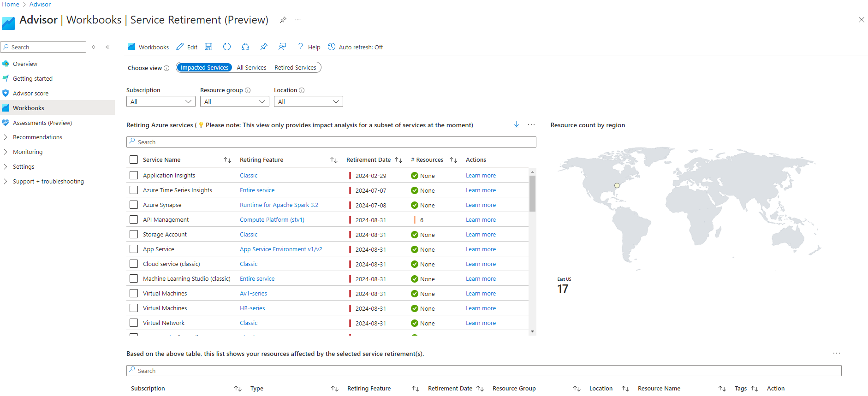The height and width of the screenshot is (396, 868).
Task: Select all rows with header checkbox
Action: (134, 160)
